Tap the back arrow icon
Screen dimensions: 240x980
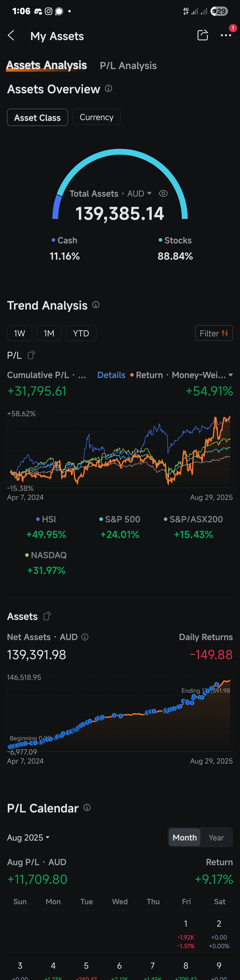11,36
